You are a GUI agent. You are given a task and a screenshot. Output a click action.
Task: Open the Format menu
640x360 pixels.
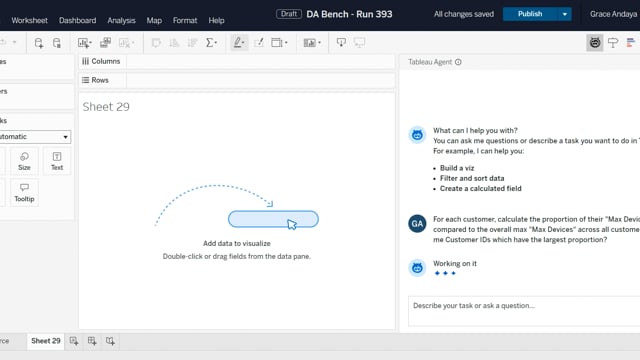click(x=185, y=20)
